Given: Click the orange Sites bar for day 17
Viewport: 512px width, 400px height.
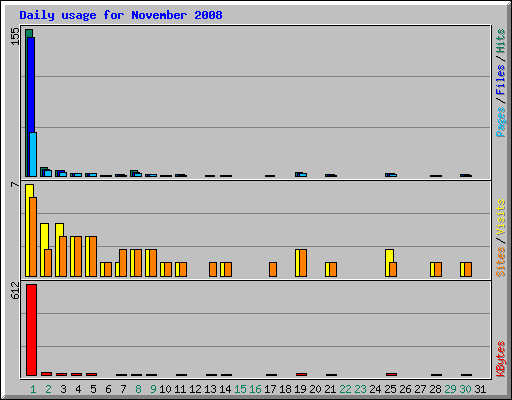Looking at the screenshot, I should [x=273, y=269].
